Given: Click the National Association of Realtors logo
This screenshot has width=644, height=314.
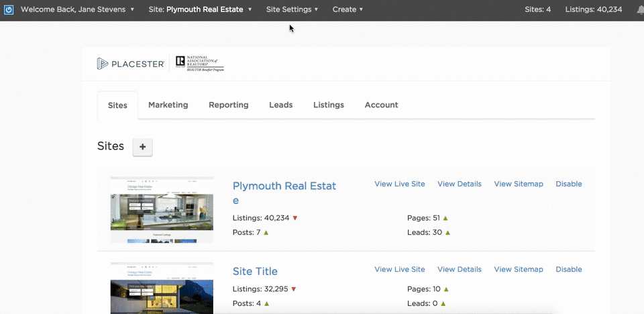Looking at the screenshot, I should [200, 64].
